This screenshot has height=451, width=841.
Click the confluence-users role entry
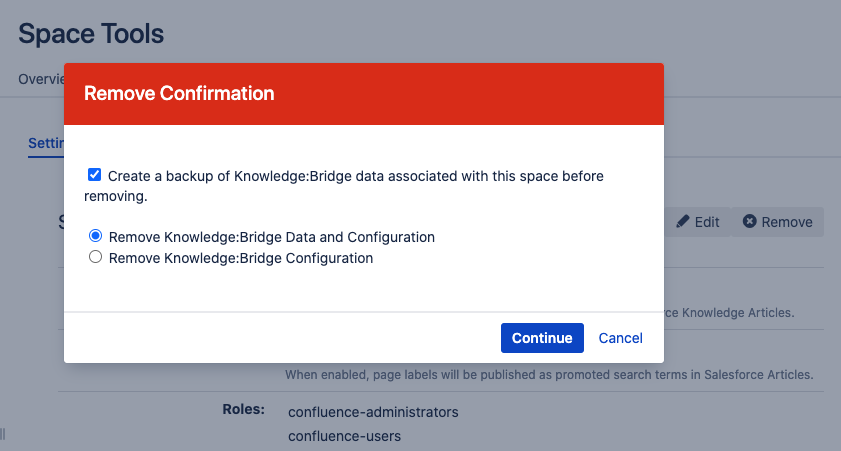tap(344, 436)
